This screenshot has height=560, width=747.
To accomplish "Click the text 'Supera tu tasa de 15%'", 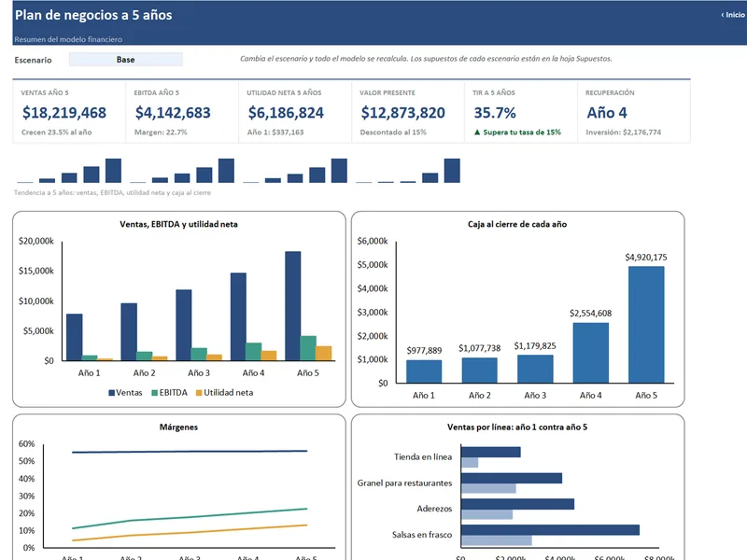I will [x=522, y=132].
